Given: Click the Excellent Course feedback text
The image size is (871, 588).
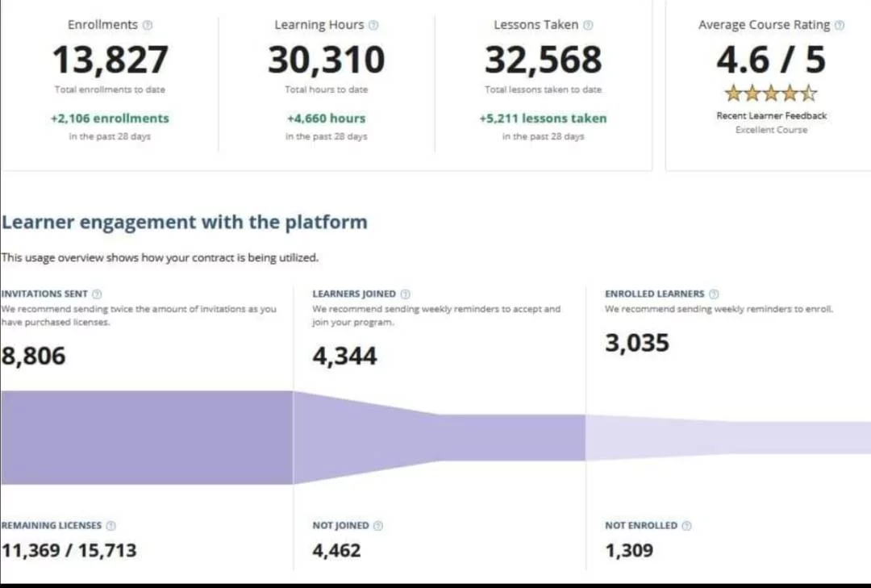Looking at the screenshot, I should pos(771,130).
